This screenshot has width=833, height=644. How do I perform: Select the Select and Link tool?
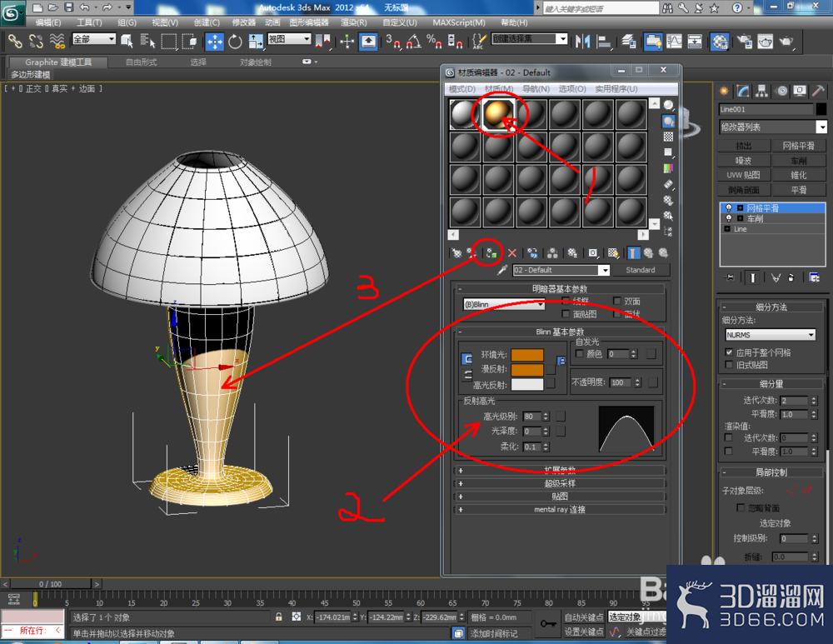15,41
